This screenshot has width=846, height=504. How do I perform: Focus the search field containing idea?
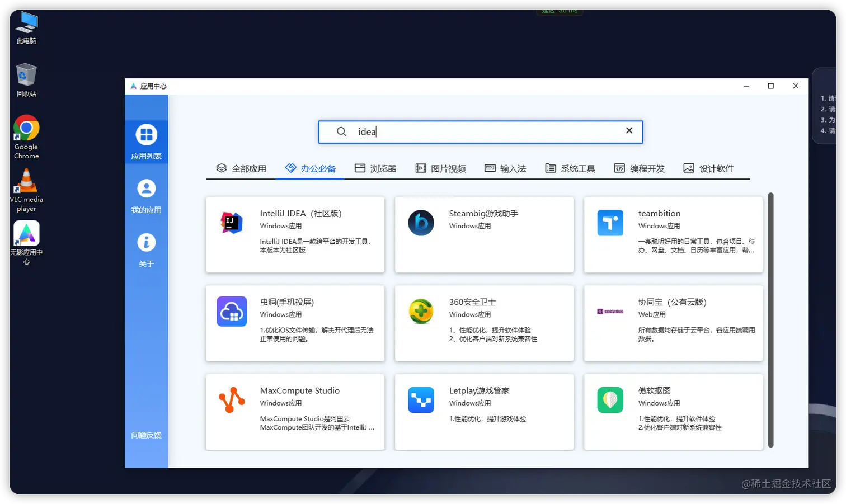480,132
